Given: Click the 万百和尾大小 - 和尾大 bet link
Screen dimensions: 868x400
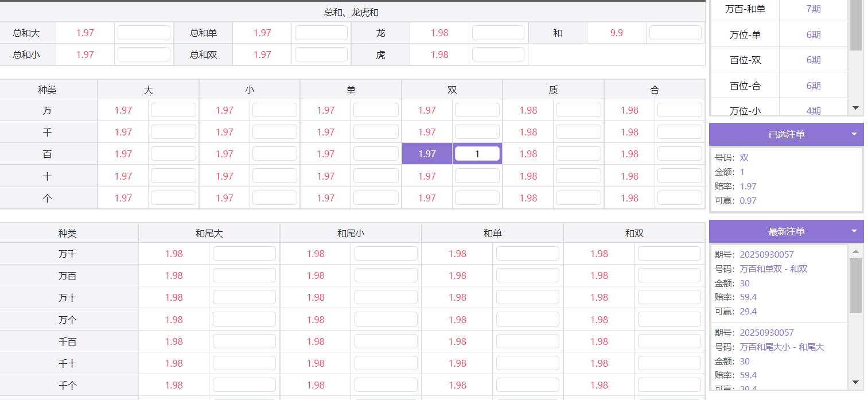Looking at the screenshot, I should point(781,347).
